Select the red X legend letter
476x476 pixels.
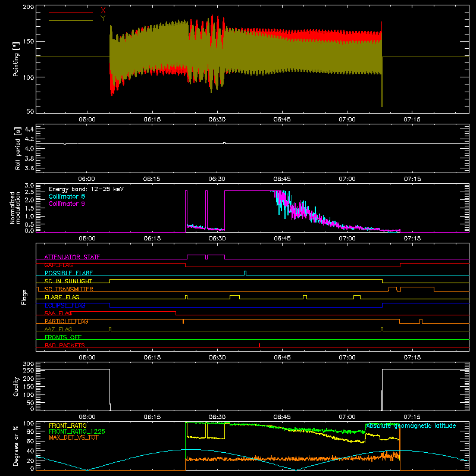tap(103, 11)
